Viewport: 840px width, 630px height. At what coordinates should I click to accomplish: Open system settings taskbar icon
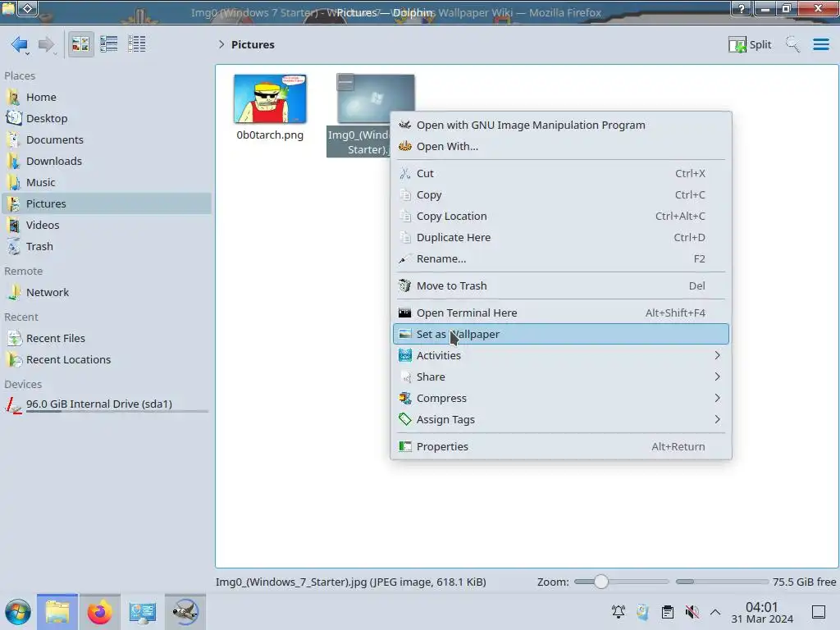(x=142, y=612)
